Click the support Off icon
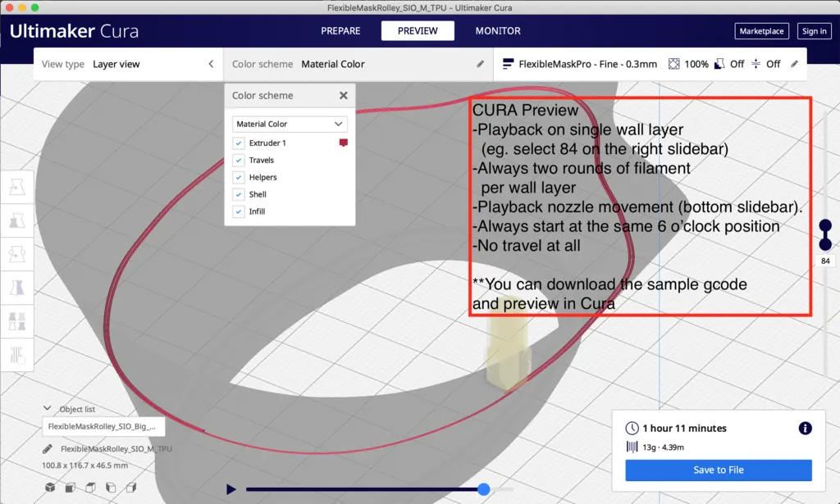The image size is (840, 504). (x=719, y=64)
